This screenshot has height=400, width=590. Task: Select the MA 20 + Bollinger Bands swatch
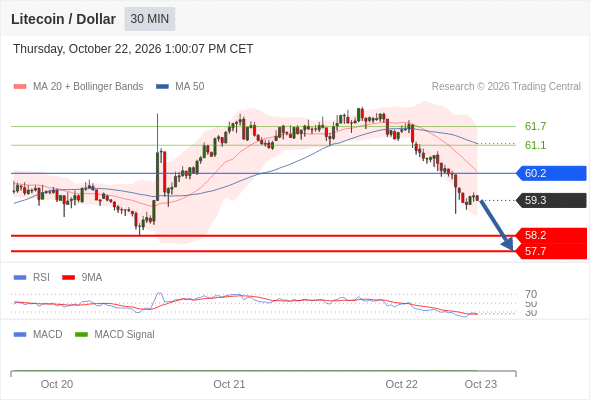[x=20, y=87]
